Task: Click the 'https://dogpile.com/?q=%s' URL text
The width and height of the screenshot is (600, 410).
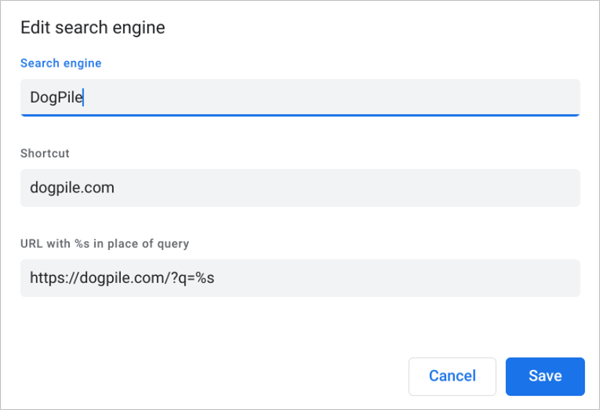Action: (122, 277)
